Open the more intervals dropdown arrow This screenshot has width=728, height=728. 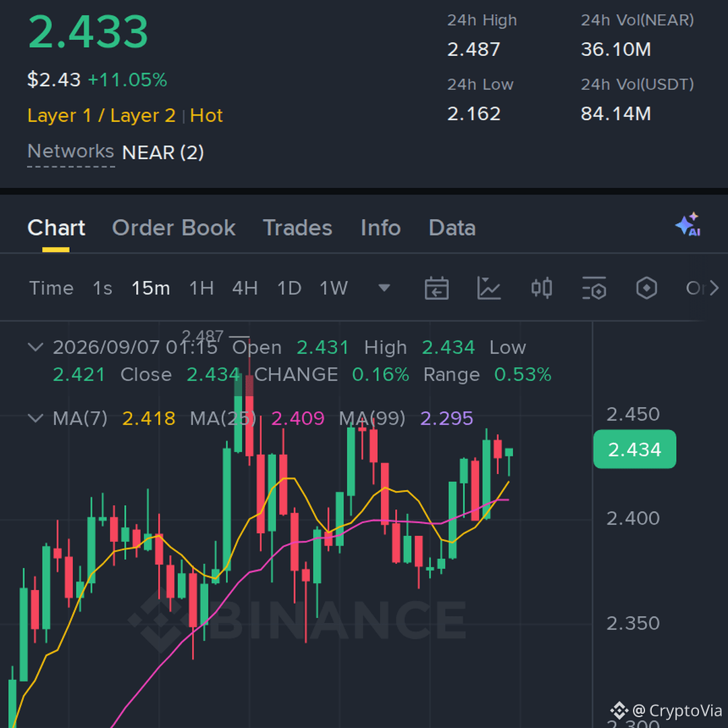pyautogui.click(x=384, y=289)
